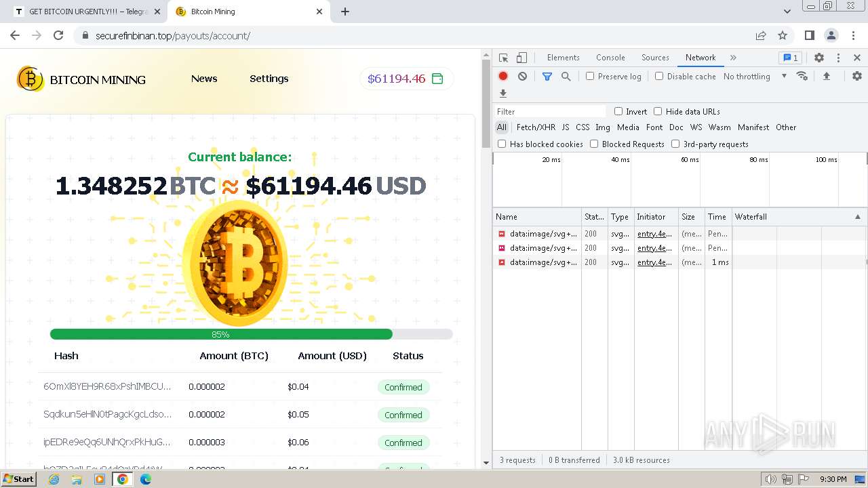This screenshot has width=868, height=488.
Task: Filter requests by Fetch/XHR
Action: coord(536,127)
